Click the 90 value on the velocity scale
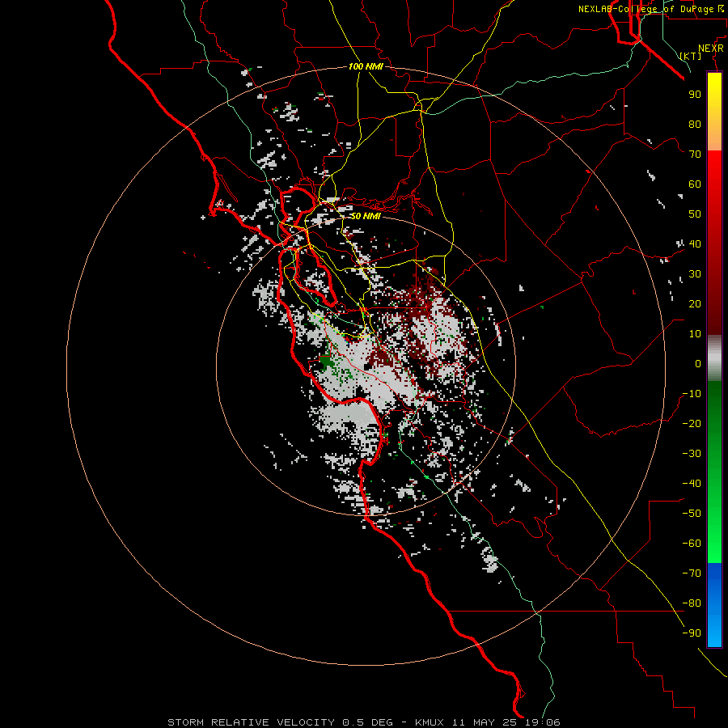Viewport: 728px width, 728px height. pos(695,95)
